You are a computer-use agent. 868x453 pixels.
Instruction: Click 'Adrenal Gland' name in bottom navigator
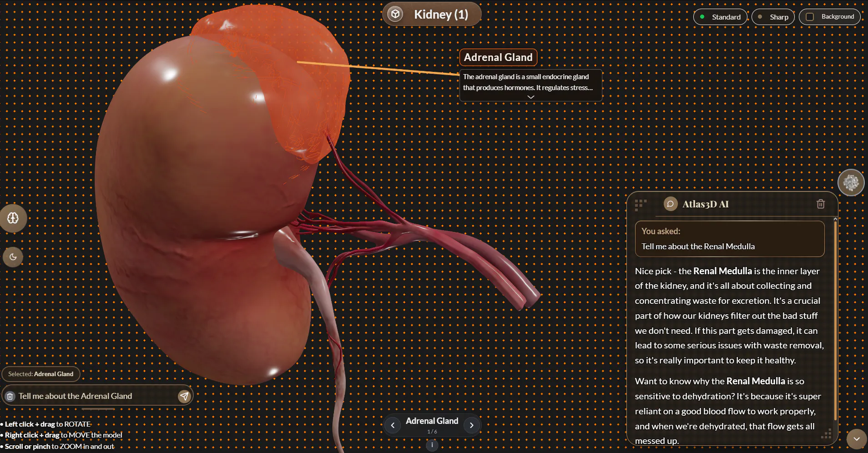[432, 421]
